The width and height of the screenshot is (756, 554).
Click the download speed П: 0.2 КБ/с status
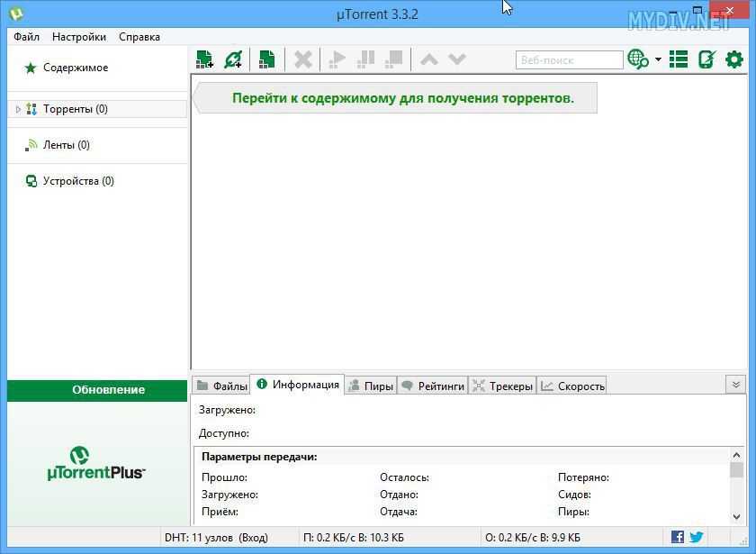point(354,537)
